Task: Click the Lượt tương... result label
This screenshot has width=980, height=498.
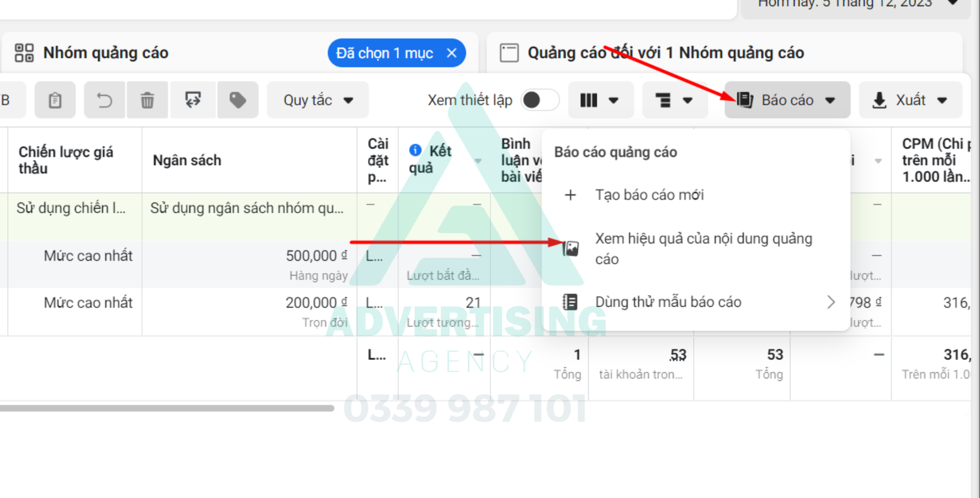Action: click(x=442, y=323)
